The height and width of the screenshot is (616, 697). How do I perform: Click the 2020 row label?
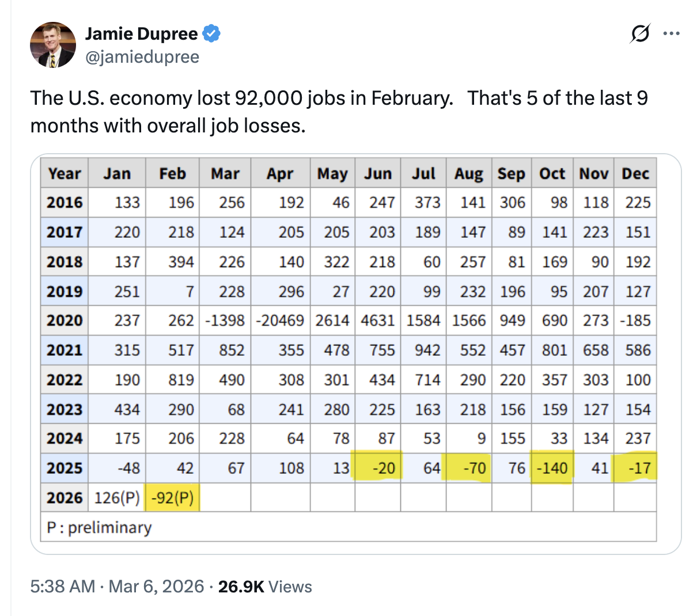pyautogui.click(x=65, y=320)
